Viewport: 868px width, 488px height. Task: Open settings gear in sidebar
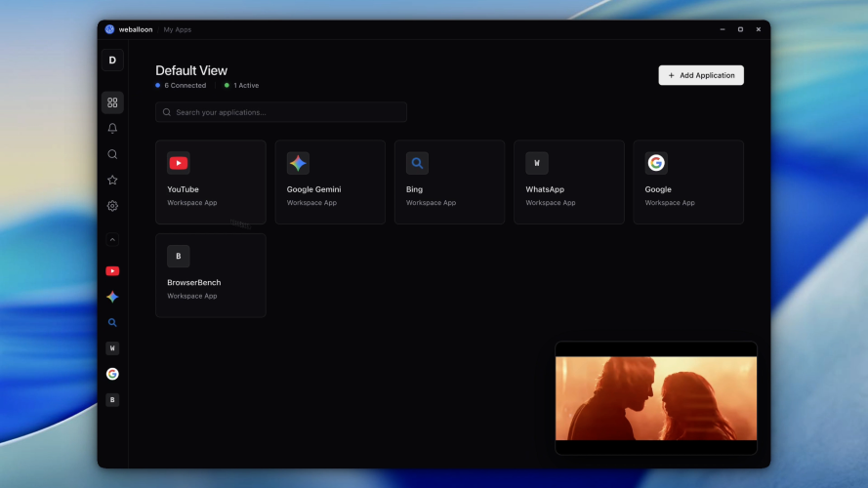(112, 206)
